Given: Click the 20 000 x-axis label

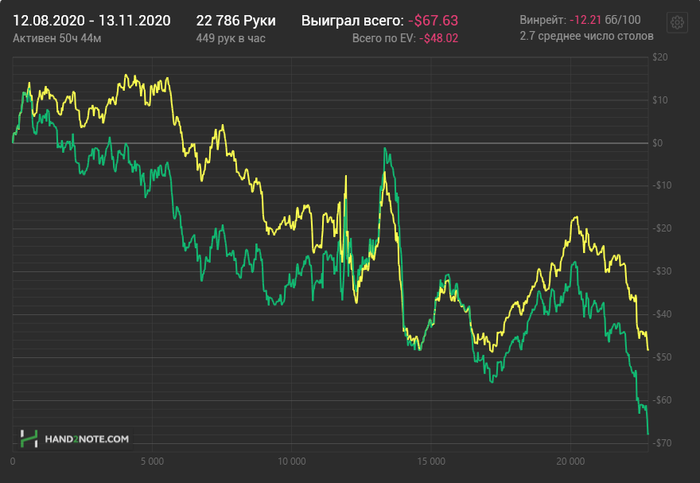Looking at the screenshot, I should (x=571, y=461).
